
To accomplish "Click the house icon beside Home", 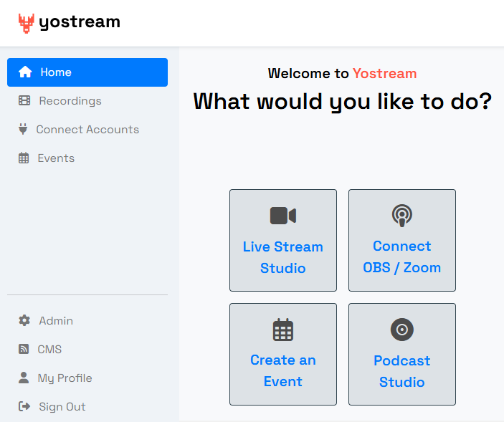I will click(x=25, y=72).
